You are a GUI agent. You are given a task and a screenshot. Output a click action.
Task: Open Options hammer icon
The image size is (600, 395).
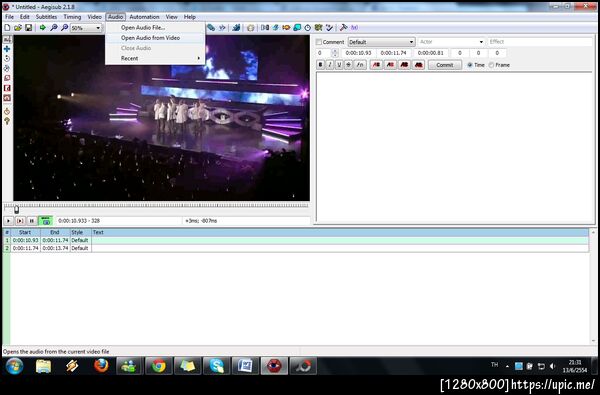[x=344, y=28]
